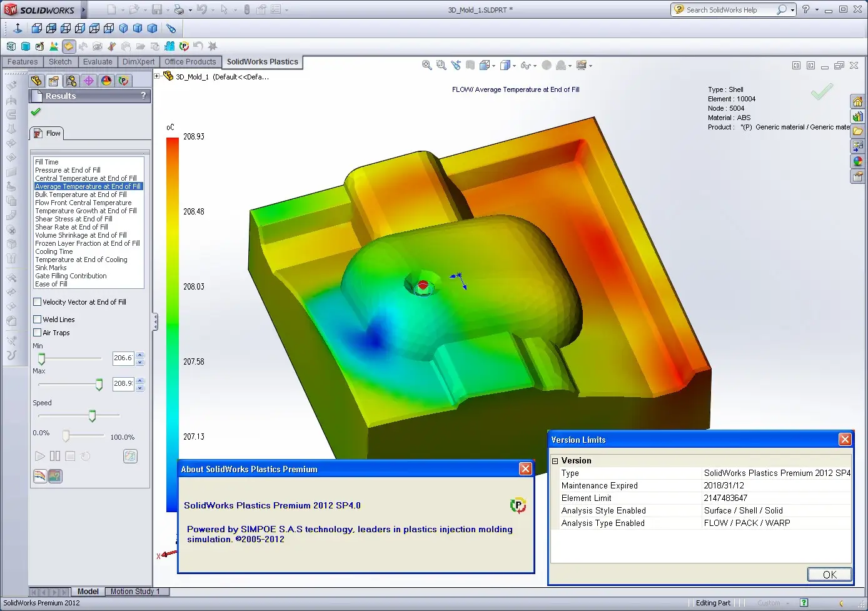Open the SolidWorks main menu flyout arrow

84,9
